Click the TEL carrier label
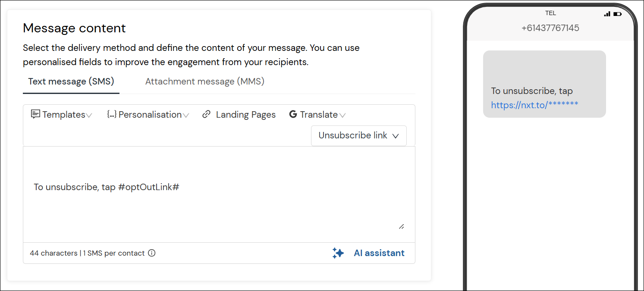The width and height of the screenshot is (644, 291). pos(551,13)
